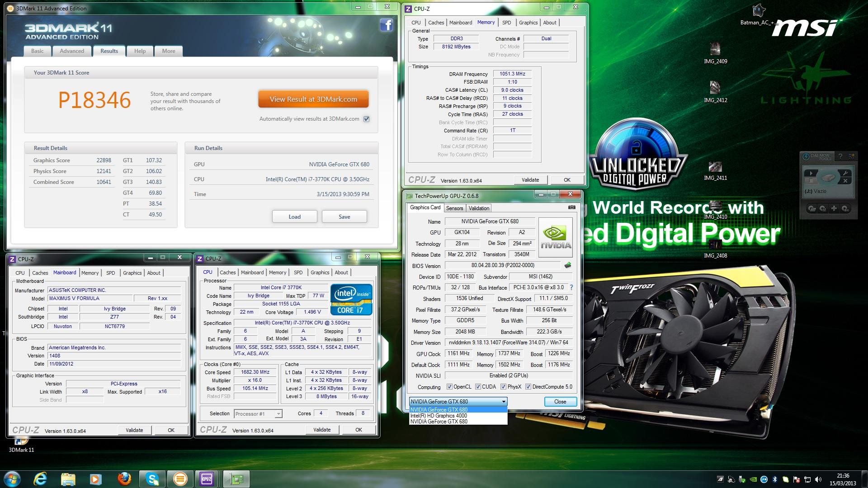This screenshot has width=868, height=488.
Task: Open Daemon Tools wrench settings
Action: [844, 173]
